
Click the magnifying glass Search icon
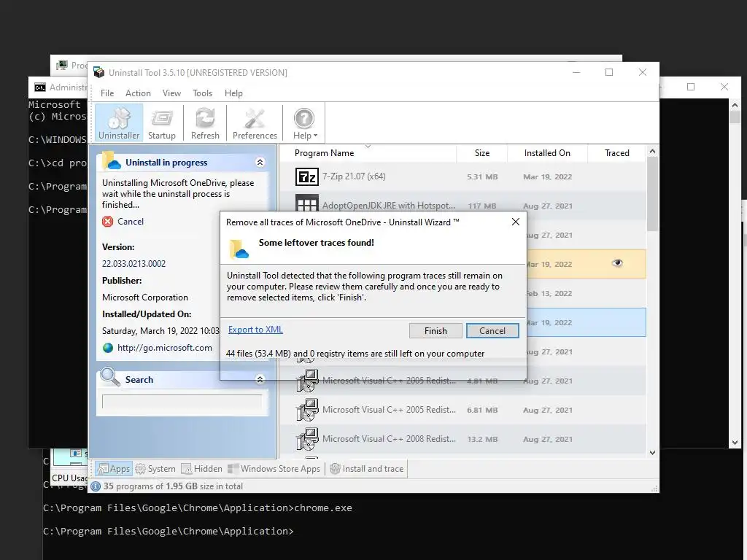[110, 377]
